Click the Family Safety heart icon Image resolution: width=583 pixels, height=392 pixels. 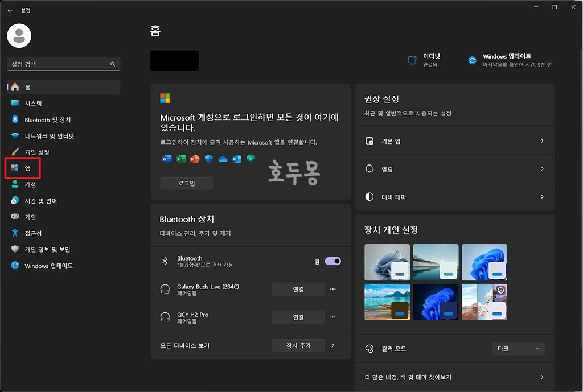click(x=251, y=159)
